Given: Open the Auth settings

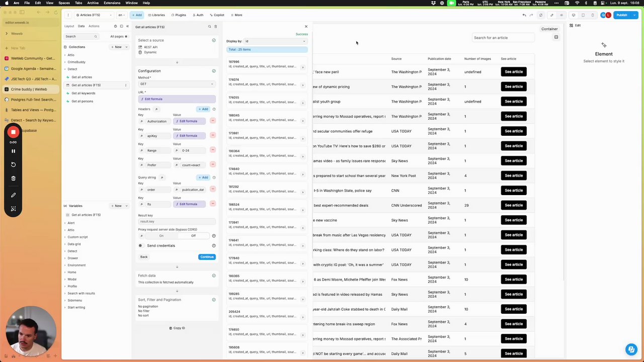Looking at the screenshot, I should [198, 15].
